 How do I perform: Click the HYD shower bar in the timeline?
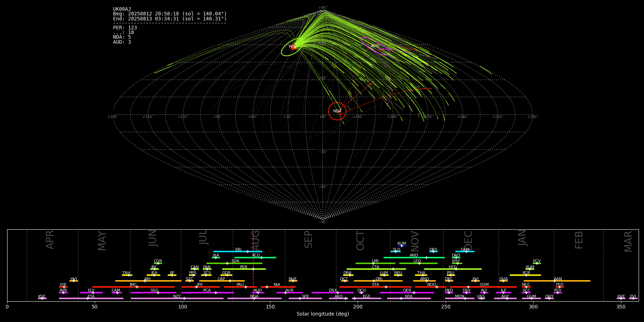pos(453,269)
